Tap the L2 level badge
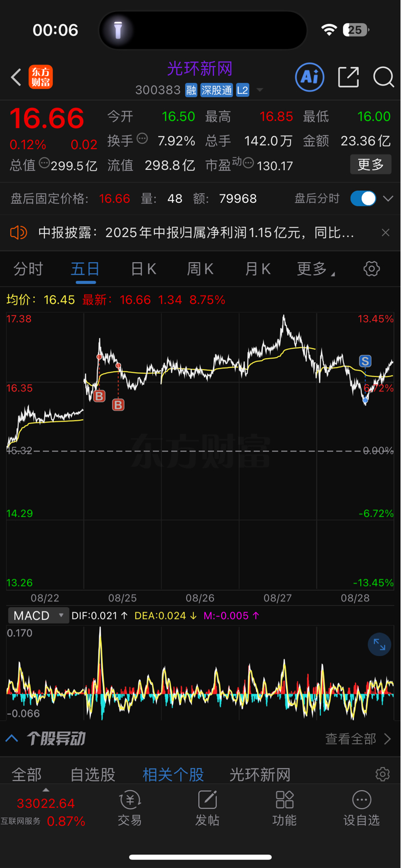Screen dimensions: 401x868 pyautogui.click(x=242, y=90)
